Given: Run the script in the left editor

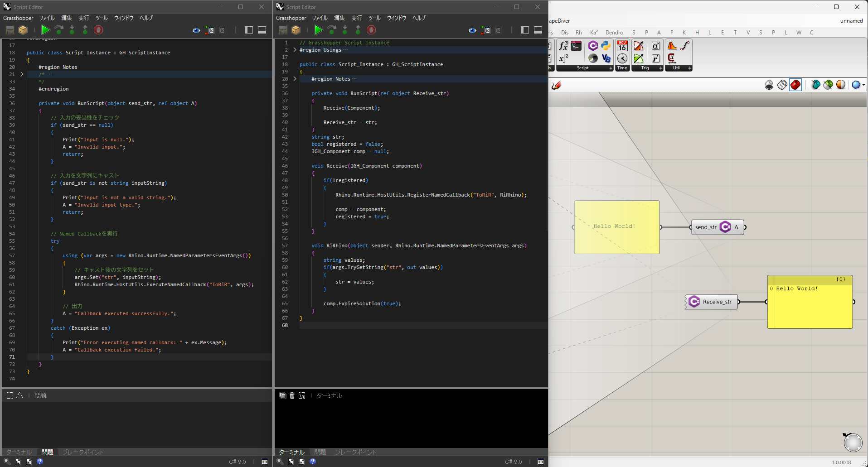Looking at the screenshot, I should (x=45, y=30).
